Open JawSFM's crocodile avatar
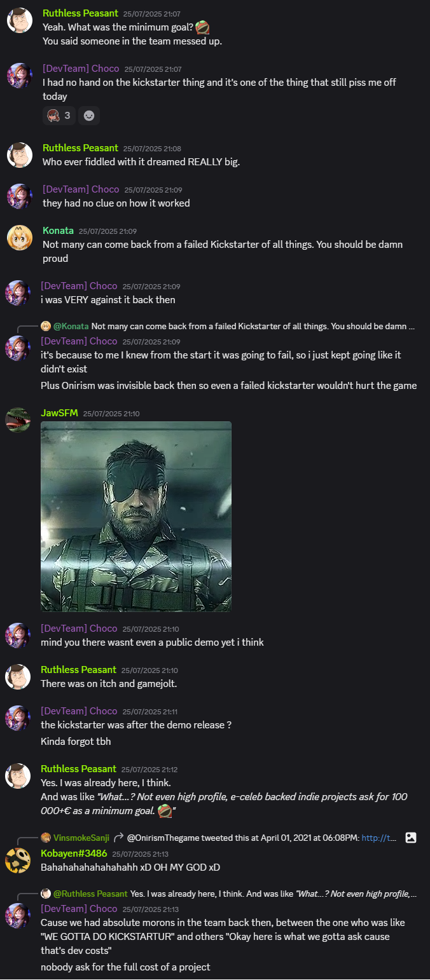This screenshot has height=980, width=430. (18, 419)
